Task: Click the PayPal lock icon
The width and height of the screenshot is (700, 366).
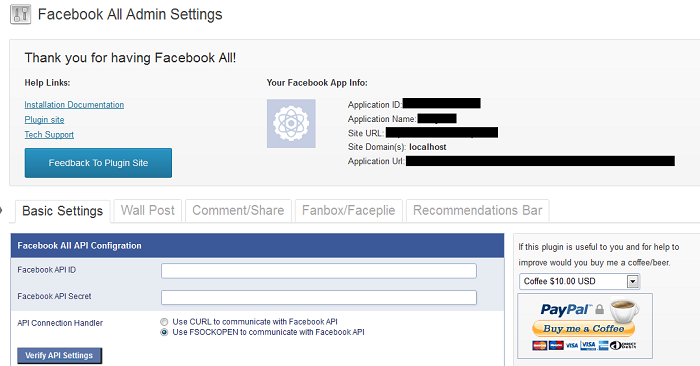Action: click(600, 309)
